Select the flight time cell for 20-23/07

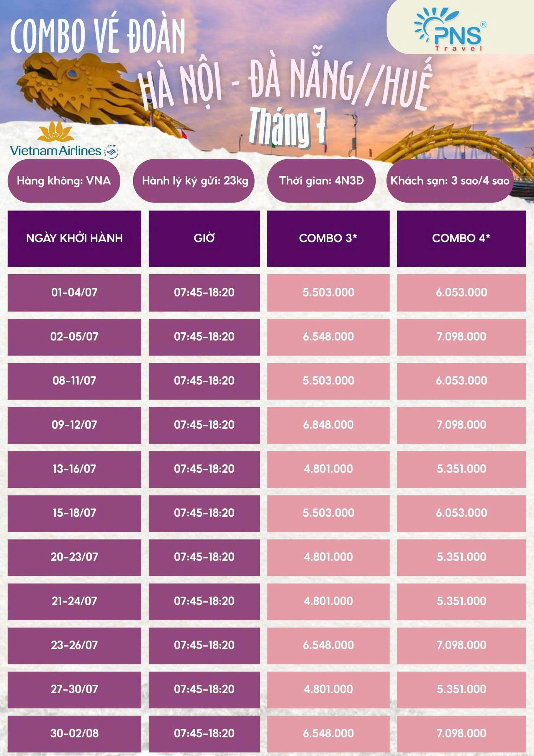point(204,557)
